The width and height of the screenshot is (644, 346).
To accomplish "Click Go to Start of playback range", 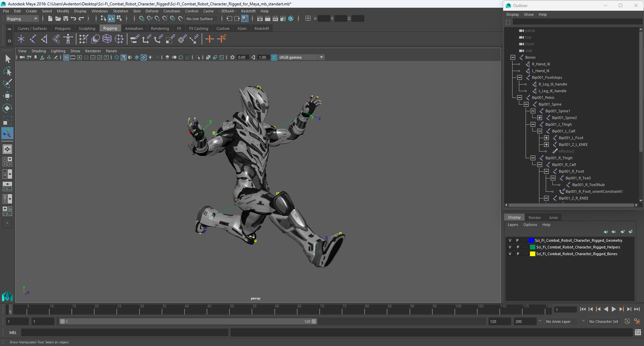I will (x=583, y=309).
